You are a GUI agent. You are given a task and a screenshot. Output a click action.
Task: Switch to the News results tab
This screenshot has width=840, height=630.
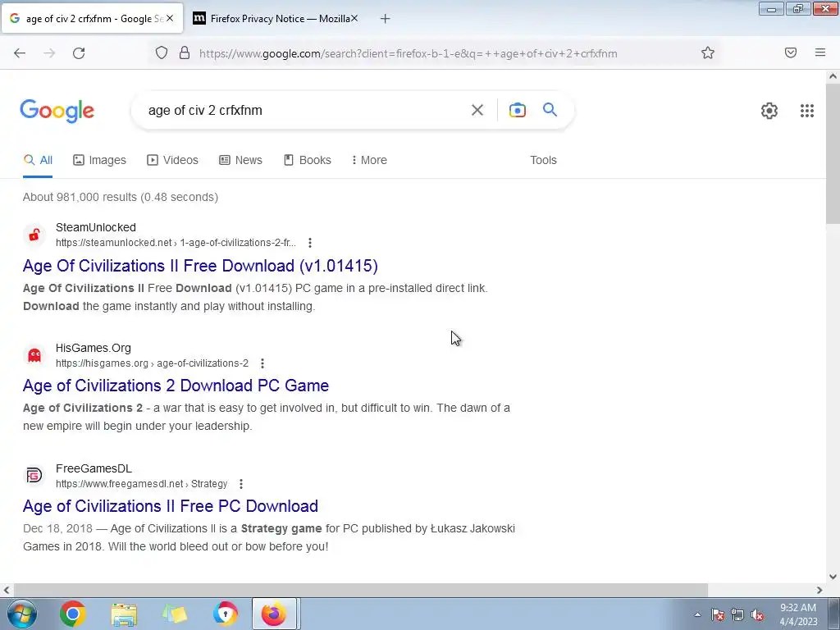click(240, 160)
